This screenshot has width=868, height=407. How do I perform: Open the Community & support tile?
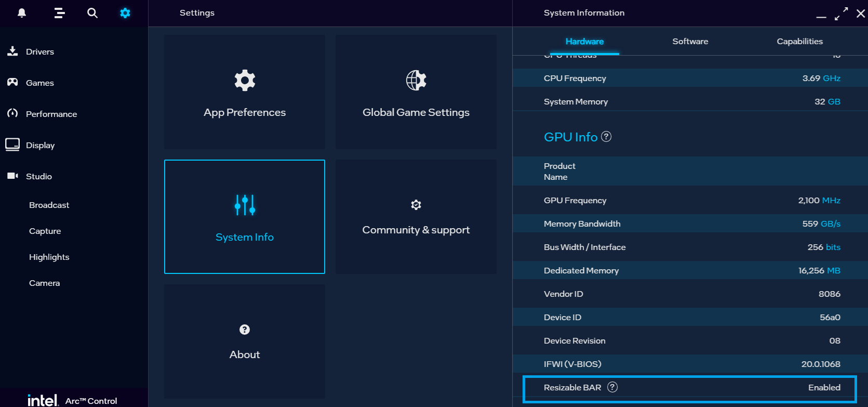(416, 217)
